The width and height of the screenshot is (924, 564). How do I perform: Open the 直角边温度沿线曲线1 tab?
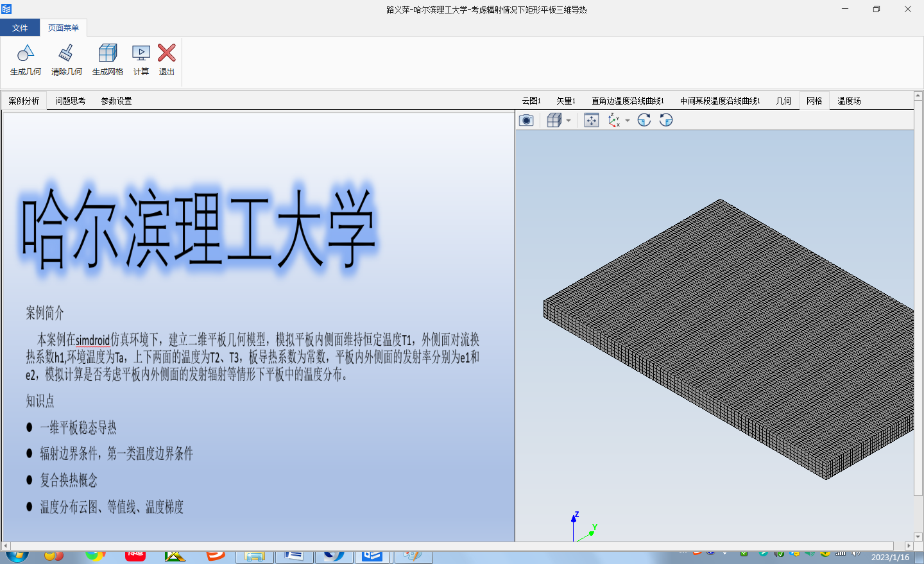(x=628, y=101)
